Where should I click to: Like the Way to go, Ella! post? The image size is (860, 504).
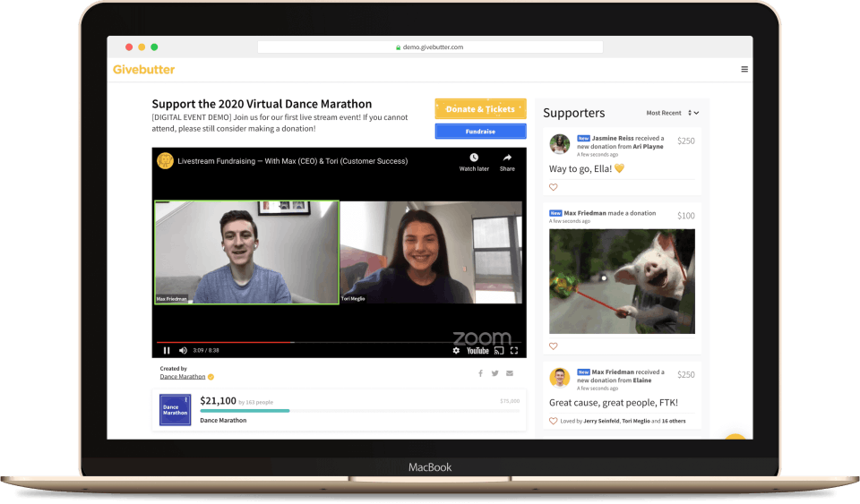coord(554,187)
